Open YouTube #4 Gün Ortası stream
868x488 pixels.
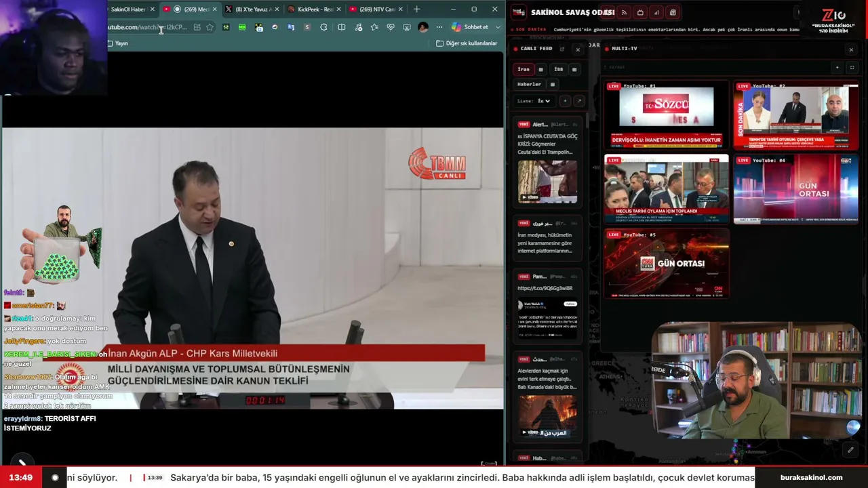796,188
